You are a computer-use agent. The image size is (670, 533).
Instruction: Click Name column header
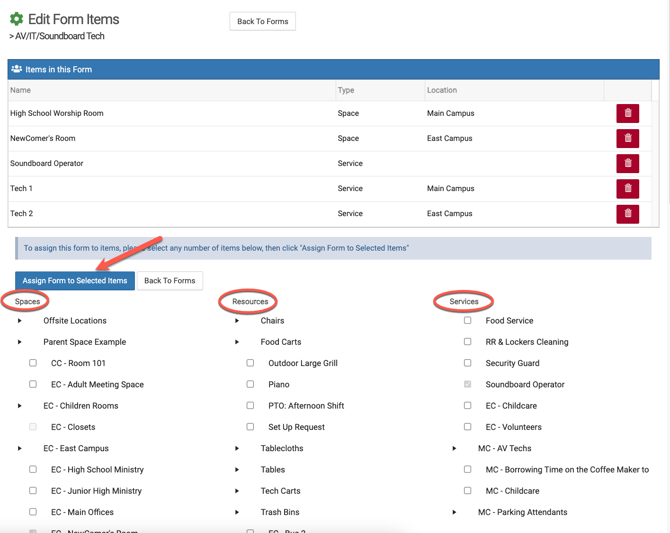tap(21, 90)
